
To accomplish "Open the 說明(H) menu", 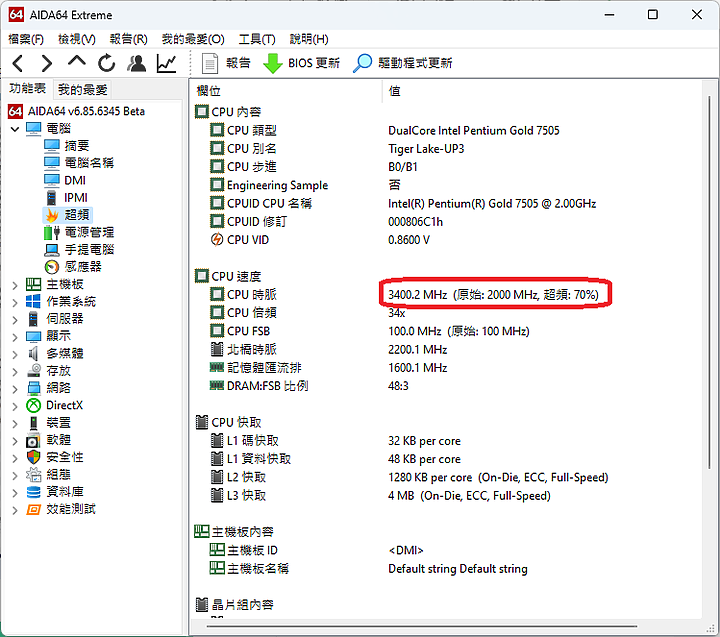I will tap(309, 39).
